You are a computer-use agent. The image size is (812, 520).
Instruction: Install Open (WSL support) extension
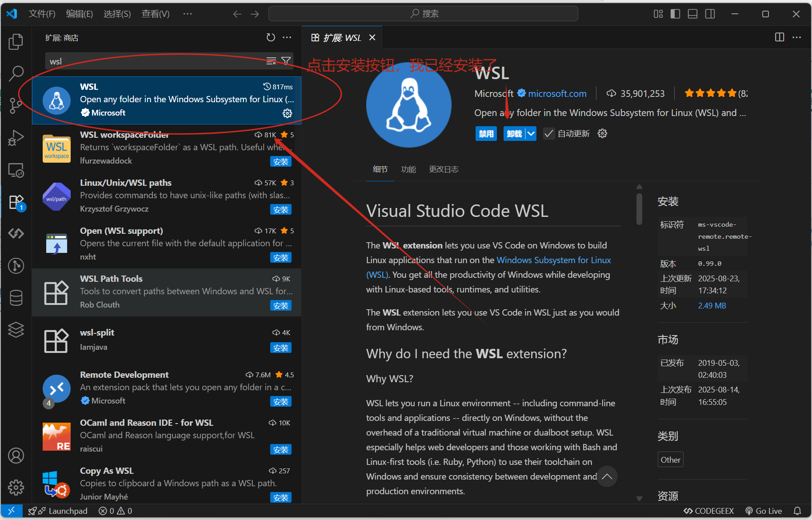pyautogui.click(x=281, y=258)
